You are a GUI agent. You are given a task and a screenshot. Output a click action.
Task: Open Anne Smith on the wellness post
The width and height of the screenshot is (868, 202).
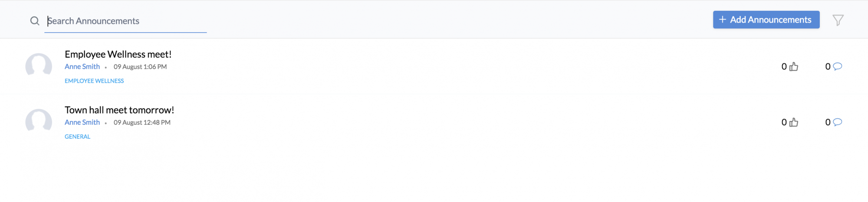82,66
